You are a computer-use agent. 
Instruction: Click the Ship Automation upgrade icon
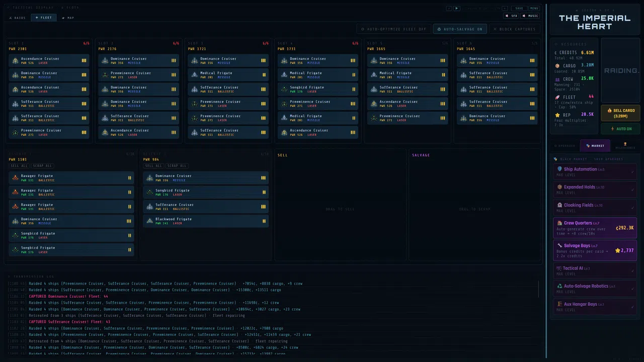coord(560,169)
